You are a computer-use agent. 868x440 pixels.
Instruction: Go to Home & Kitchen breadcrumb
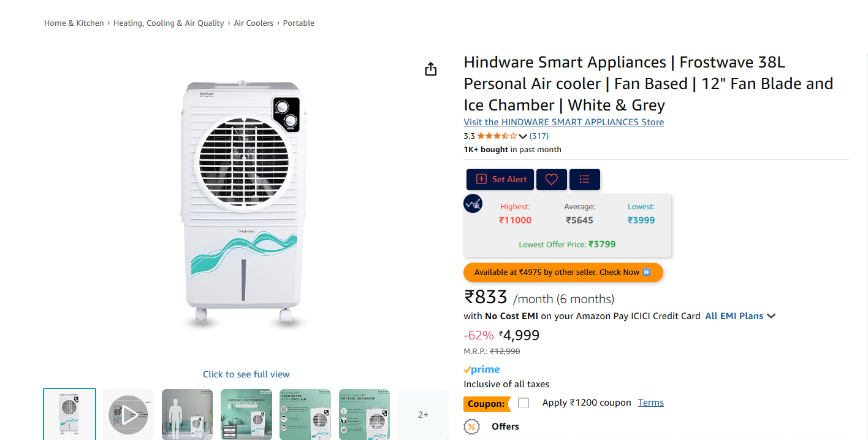click(74, 23)
